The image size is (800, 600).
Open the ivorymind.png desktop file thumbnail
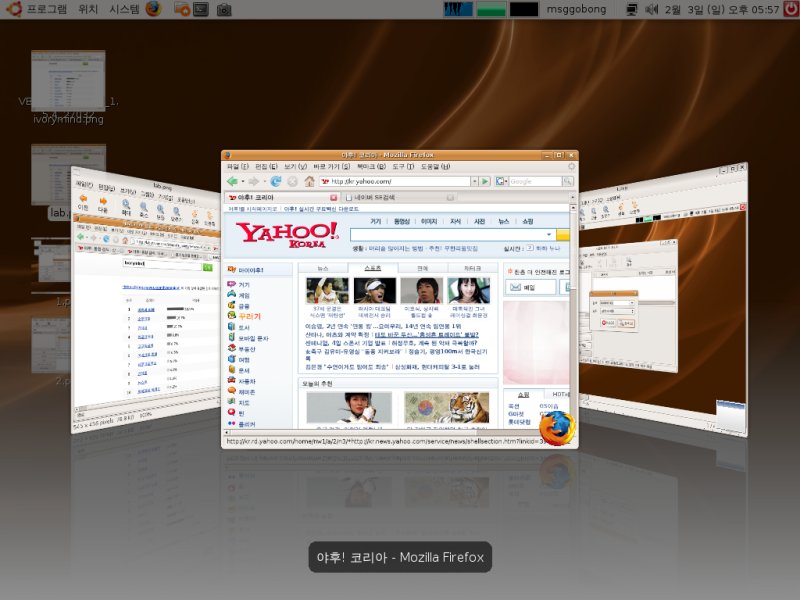[68, 81]
